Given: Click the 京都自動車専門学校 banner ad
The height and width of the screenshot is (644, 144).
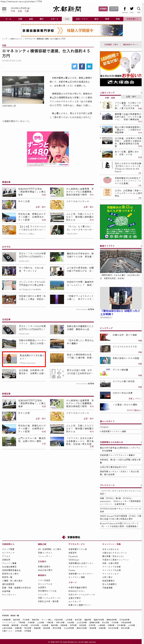Looking at the screenshot, I should (x=72, y=30).
